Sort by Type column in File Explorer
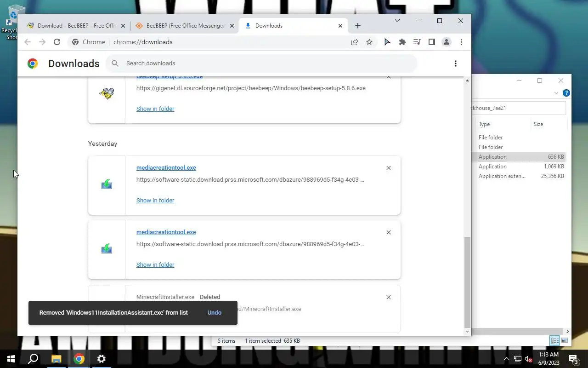The image size is (588, 368). (x=503, y=124)
